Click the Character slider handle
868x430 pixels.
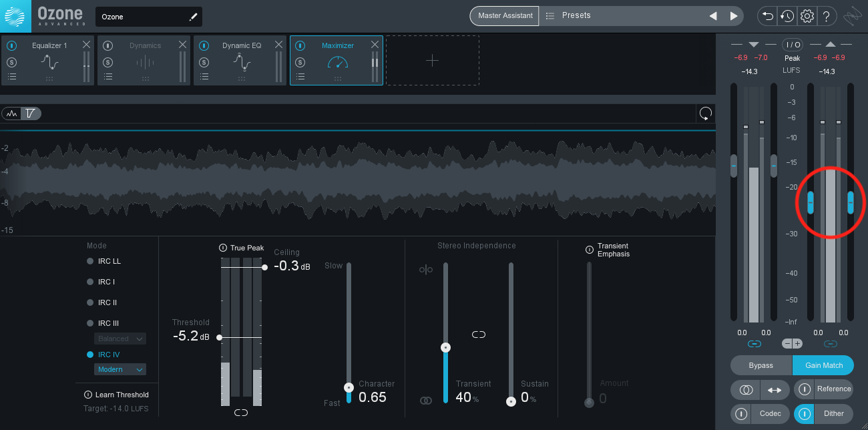point(349,387)
